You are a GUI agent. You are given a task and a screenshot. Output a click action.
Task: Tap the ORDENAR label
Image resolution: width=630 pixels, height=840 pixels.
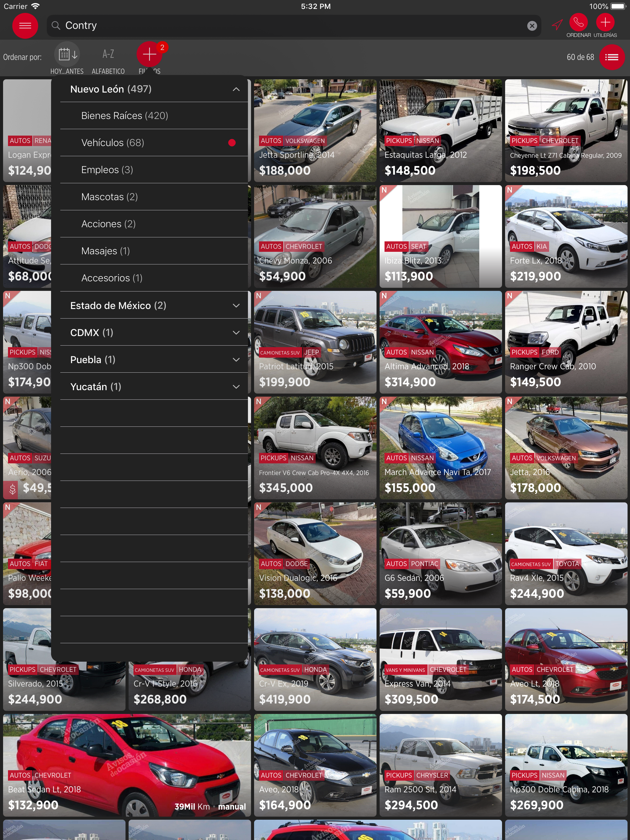coord(578,35)
